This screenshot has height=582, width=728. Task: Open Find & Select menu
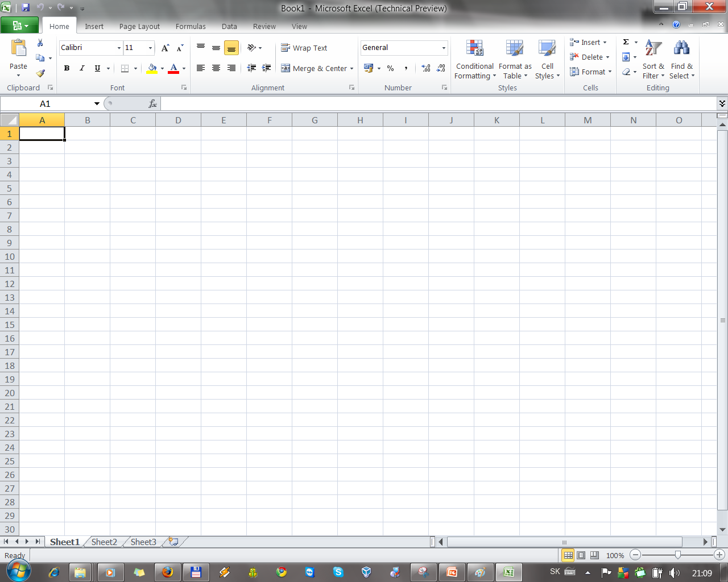[681, 60]
